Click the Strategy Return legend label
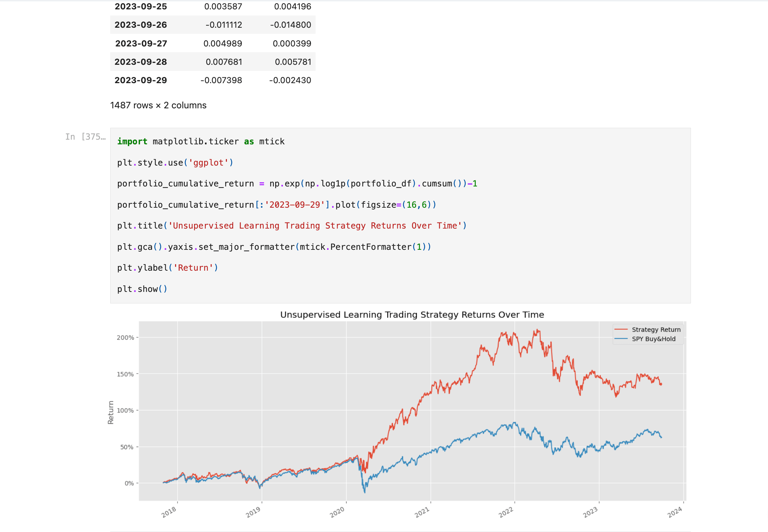The width and height of the screenshot is (768, 532). (x=656, y=329)
